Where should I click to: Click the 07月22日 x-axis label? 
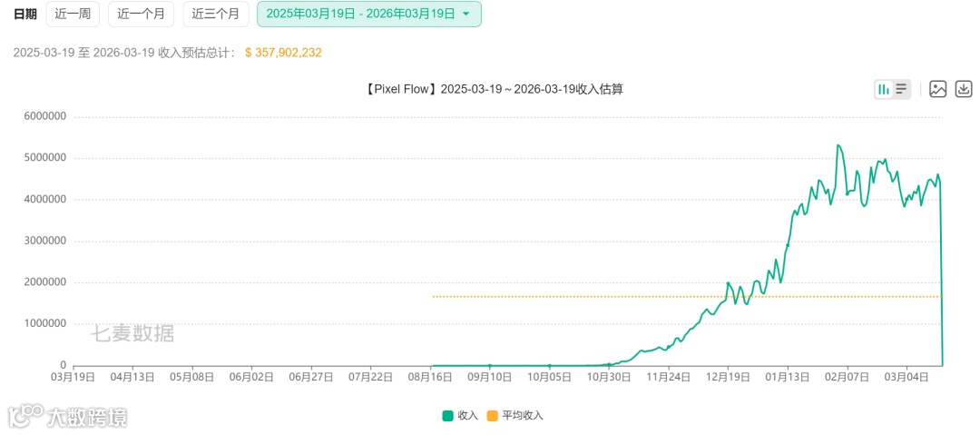pos(371,378)
